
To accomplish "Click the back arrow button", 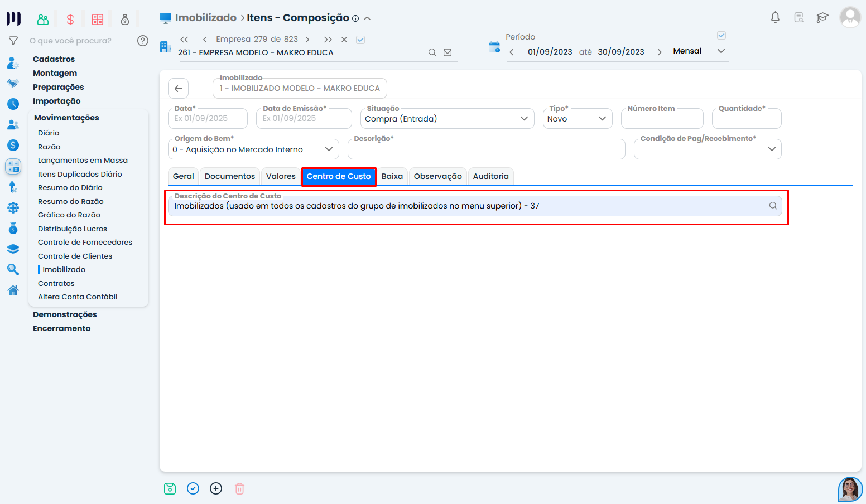I will coord(179,89).
